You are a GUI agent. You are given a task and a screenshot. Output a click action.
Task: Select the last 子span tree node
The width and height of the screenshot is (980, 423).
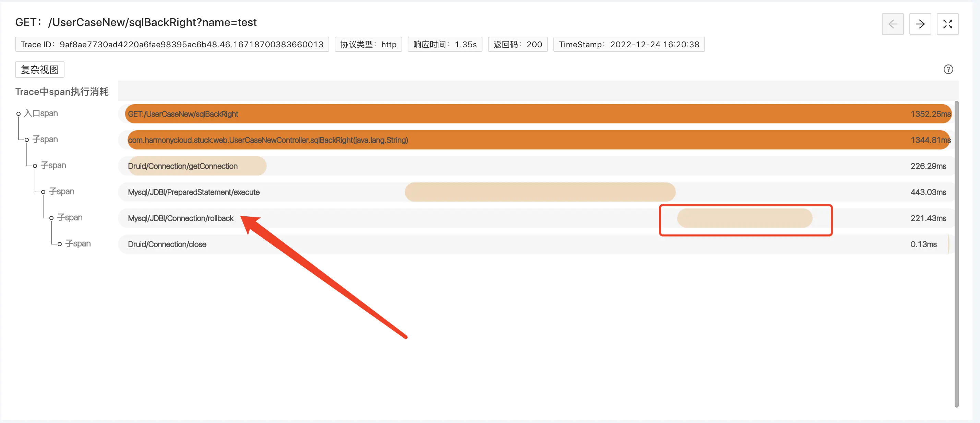point(77,243)
